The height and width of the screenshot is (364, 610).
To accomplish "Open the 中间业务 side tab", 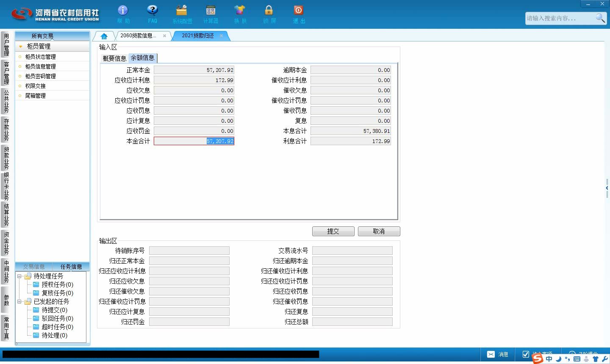I will click(6, 271).
